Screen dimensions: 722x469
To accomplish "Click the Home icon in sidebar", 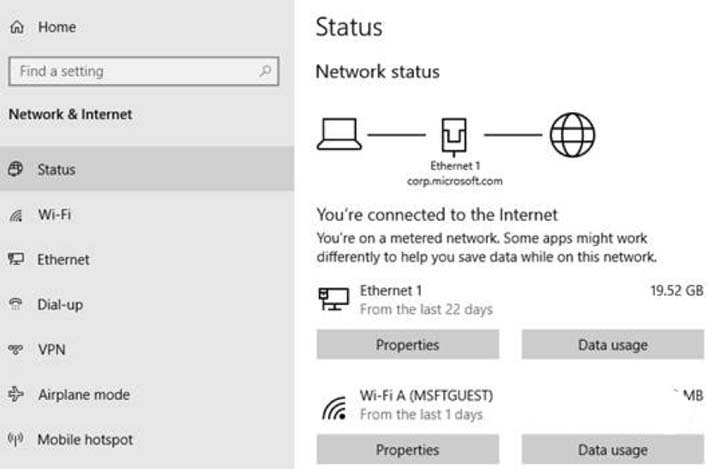I will point(16,28).
